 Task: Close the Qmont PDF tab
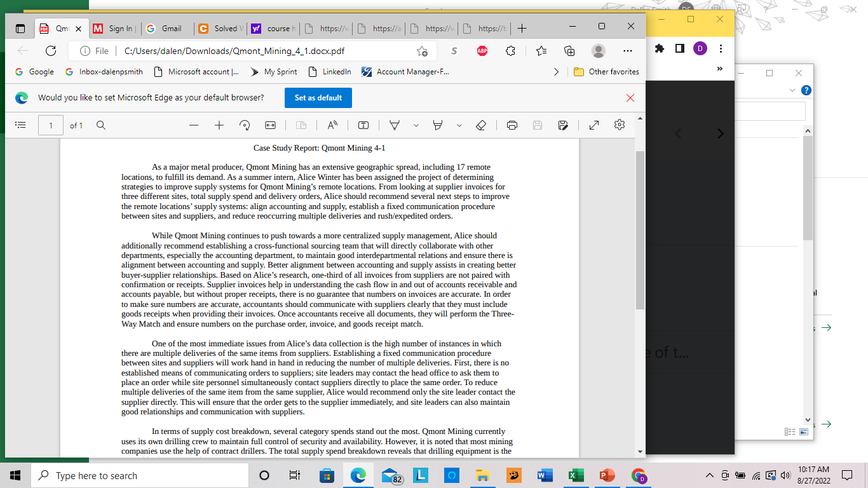pos(78,29)
